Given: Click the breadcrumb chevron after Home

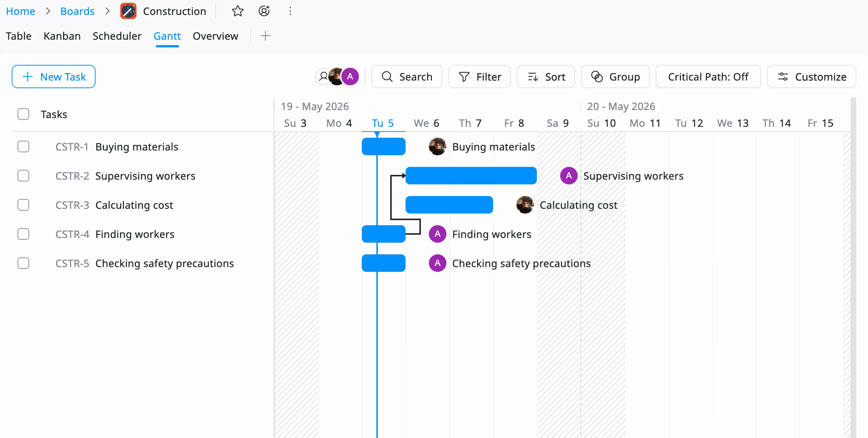Looking at the screenshot, I should [x=48, y=11].
